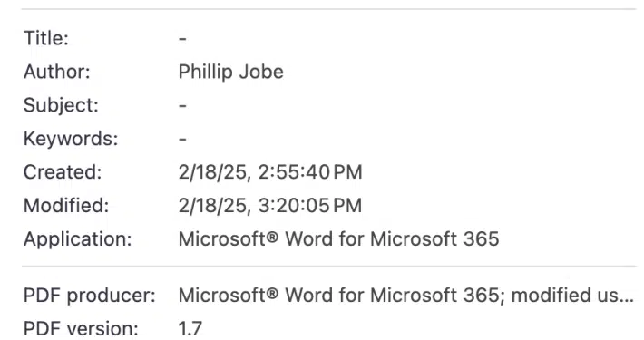Click the PDF version label
This screenshot has width=644, height=340.
(x=81, y=329)
